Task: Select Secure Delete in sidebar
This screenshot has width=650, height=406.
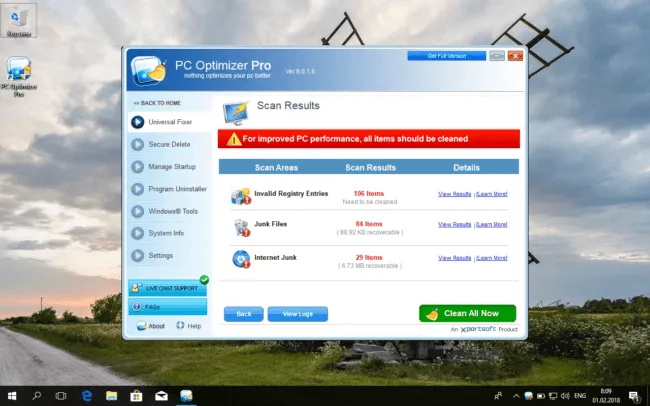Action: pos(170,144)
